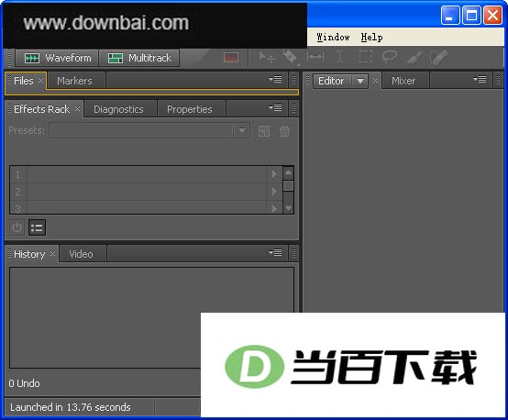Select the Marquee Selection tool
Screen dimensions: 508x420
(366, 57)
